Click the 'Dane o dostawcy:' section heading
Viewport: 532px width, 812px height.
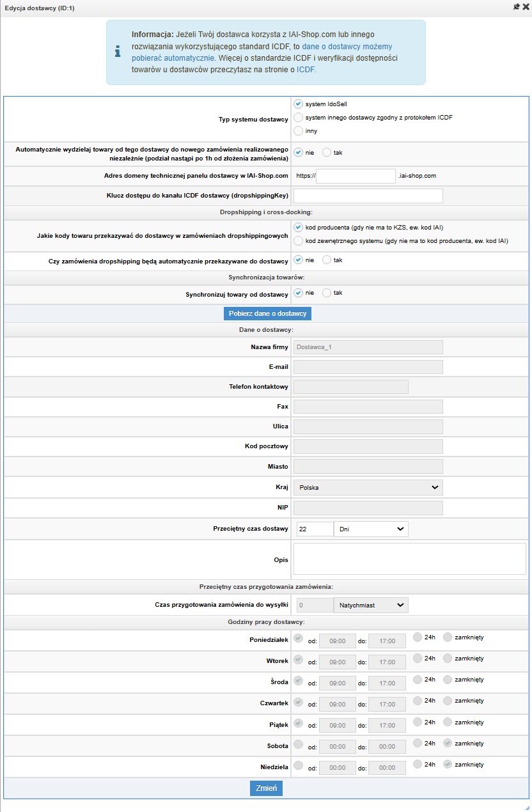(266, 330)
